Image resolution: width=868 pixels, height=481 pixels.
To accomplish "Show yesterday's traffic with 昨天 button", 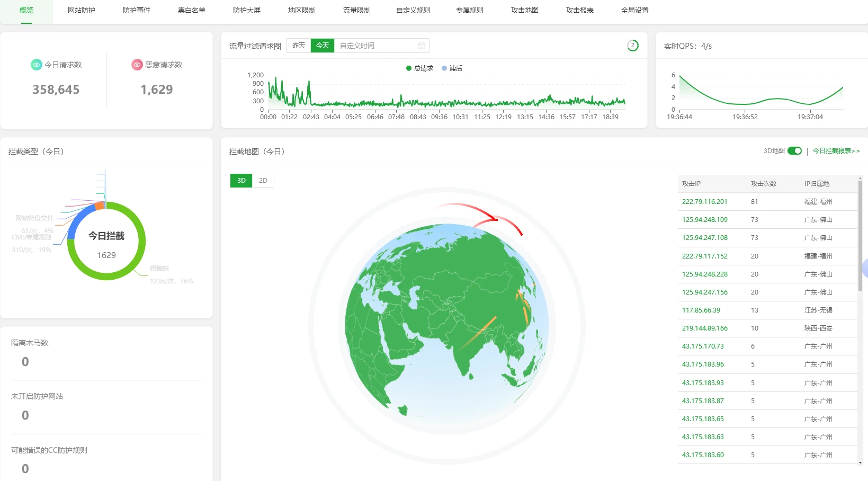I will [299, 46].
